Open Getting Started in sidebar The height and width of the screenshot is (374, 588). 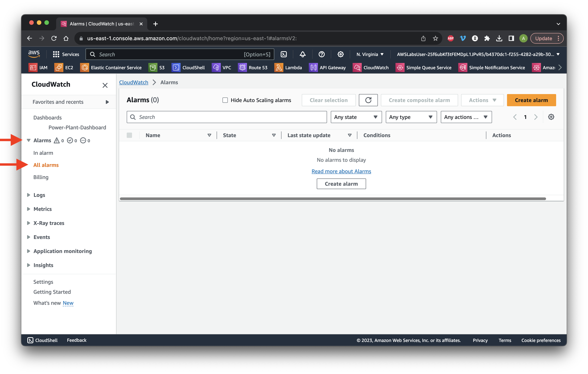(x=52, y=292)
